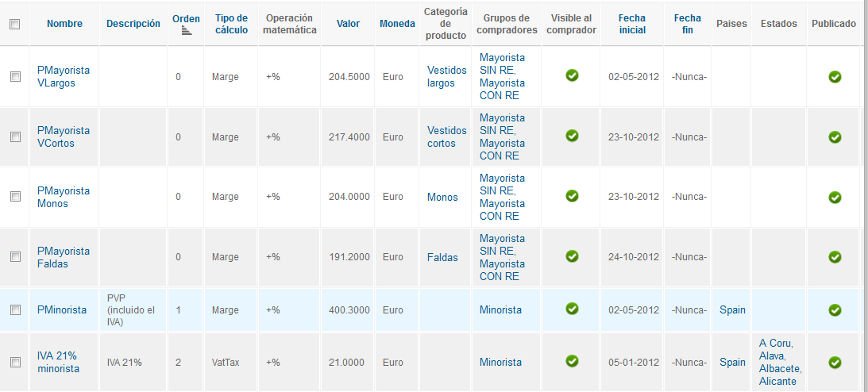Sort by the Fecha inicial header
Image resolution: width=868 pixels, height=392 pixels.
[x=632, y=25]
